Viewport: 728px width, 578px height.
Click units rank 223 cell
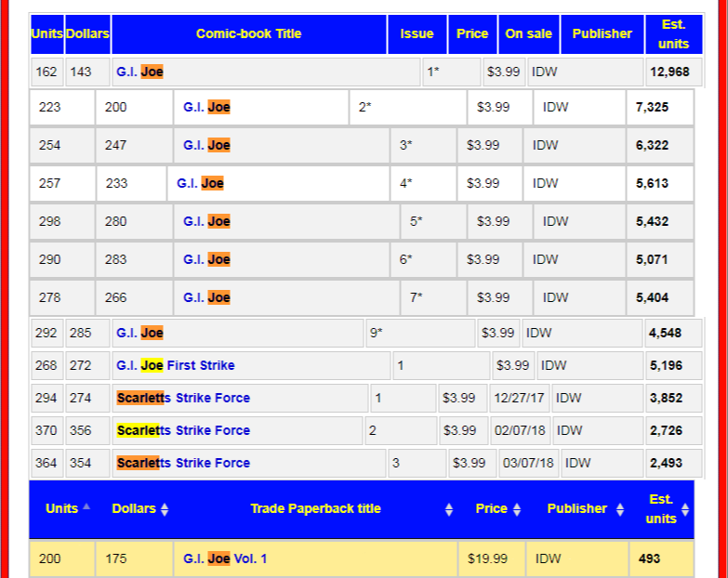62,107
